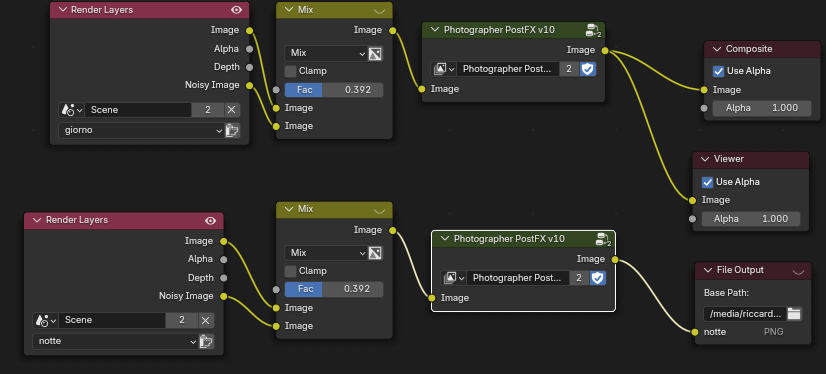Toggle preview eye on notte Render Layers node
This screenshot has width=826, height=374.
pyautogui.click(x=210, y=221)
